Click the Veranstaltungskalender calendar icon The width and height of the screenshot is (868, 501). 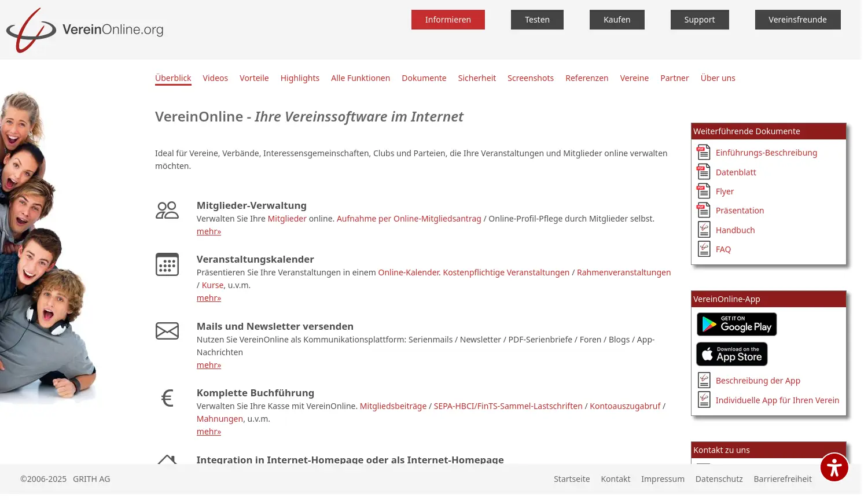point(167,264)
